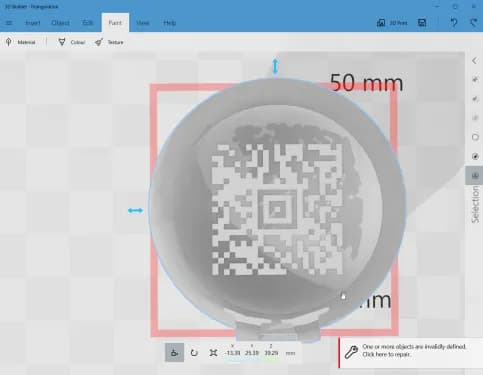The image size is (483, 375).
Task: Click the Z position value field
Action: (271, 353)
